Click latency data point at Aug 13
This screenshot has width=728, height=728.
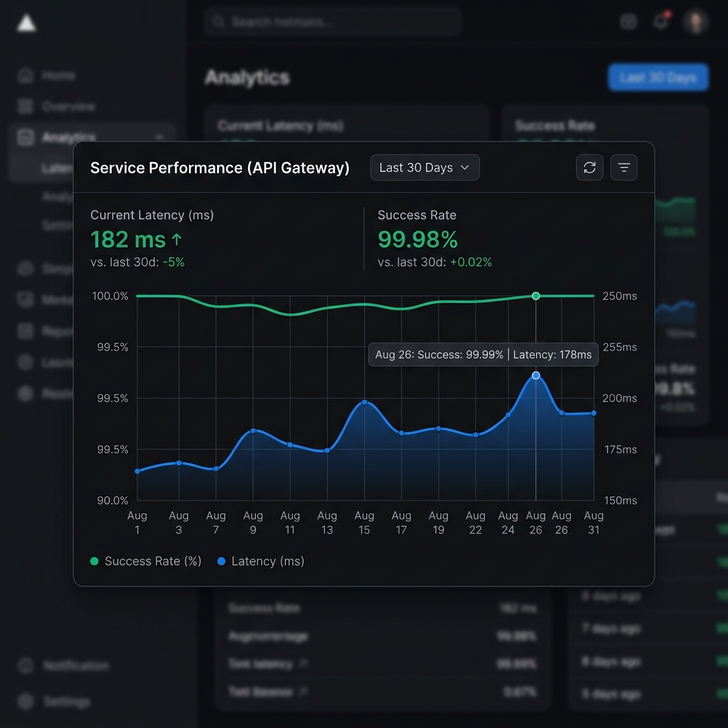[x=327, y=450]
